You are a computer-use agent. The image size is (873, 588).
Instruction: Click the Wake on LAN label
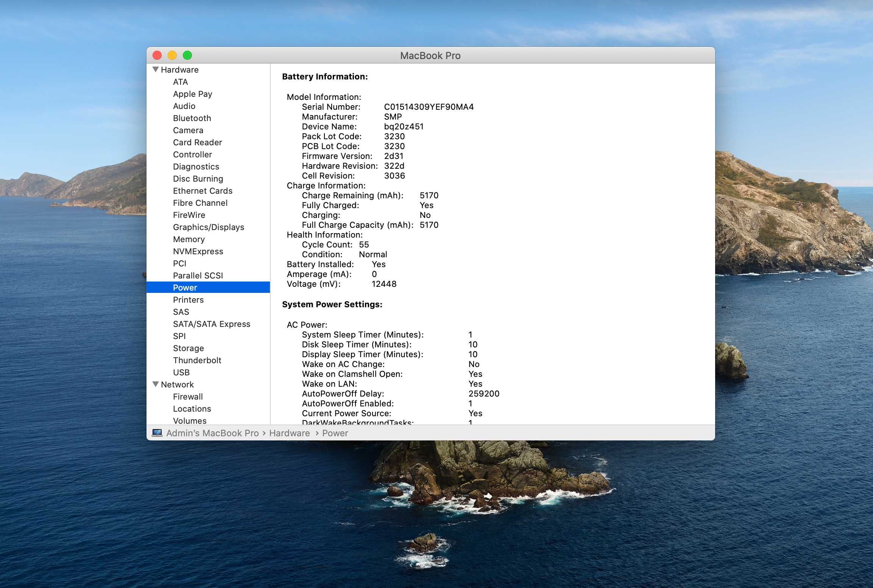[329, 384]
